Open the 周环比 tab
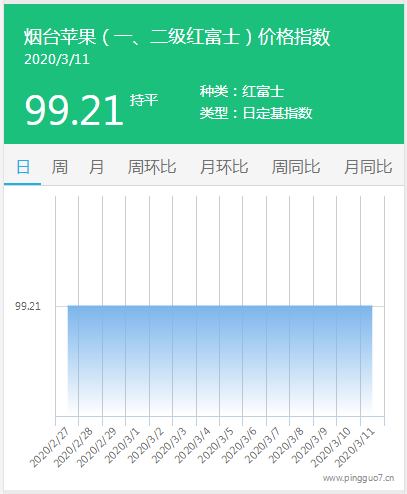The width and height of the screenshot is (407, 494). coord(152,167)
